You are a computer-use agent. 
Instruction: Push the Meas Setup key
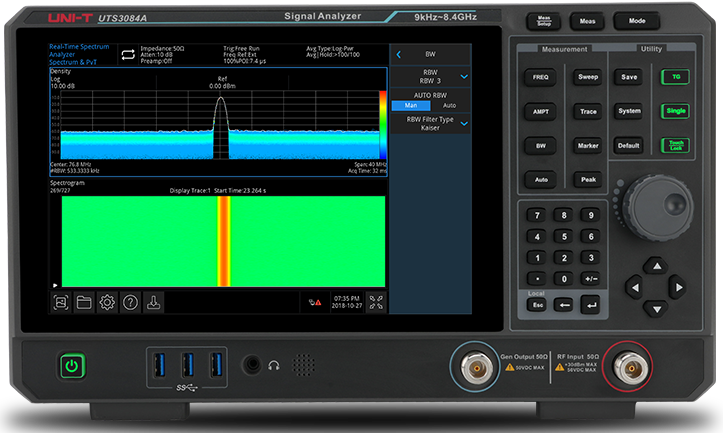pos(544,21)
